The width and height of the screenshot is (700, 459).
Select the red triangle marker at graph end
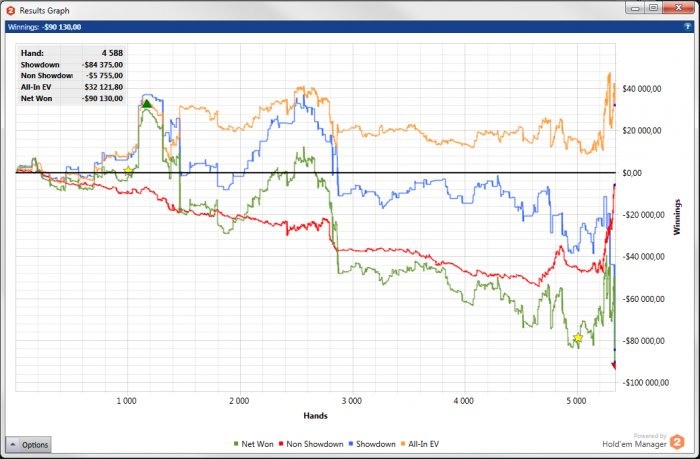[614, 366]
